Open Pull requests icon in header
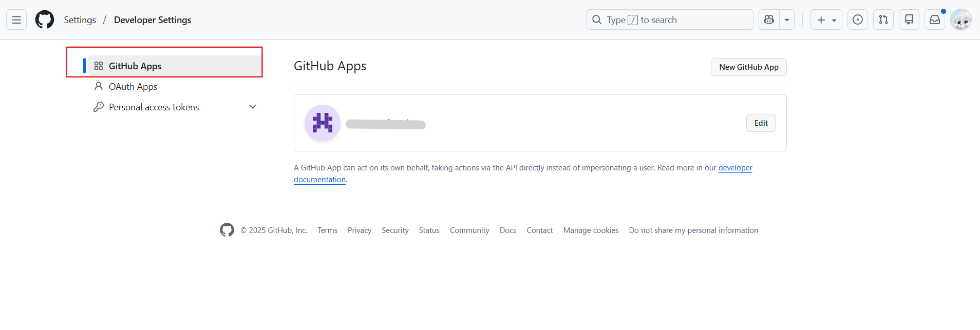 click(x=883, y=20)
